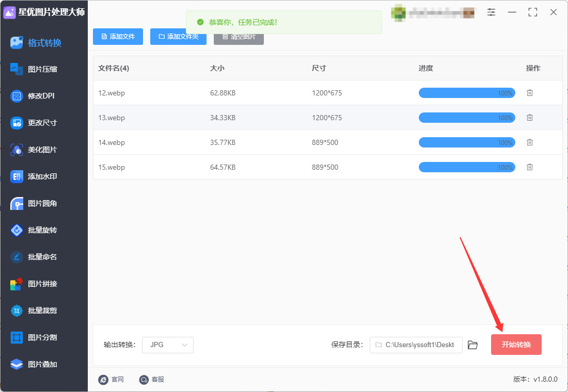The height and width of the screenshot is (392, 568).
Task: Click the 文件名(4) column header
Action: 114,68
